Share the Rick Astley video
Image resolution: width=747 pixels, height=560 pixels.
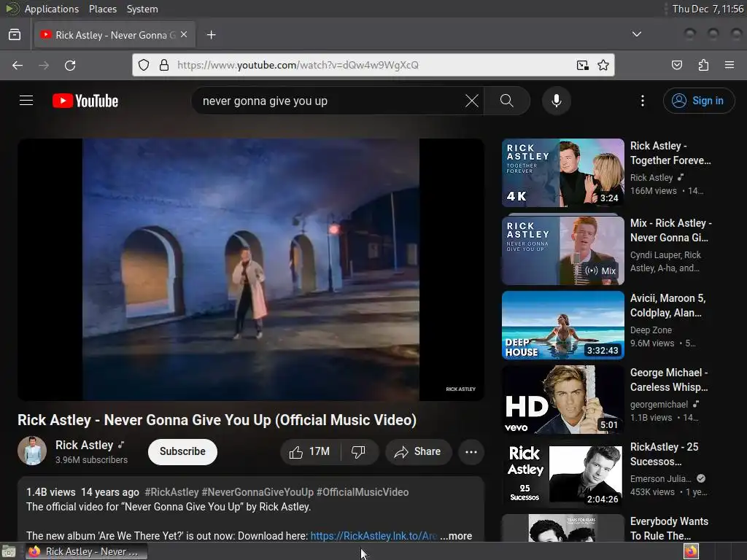pos(418,451)
